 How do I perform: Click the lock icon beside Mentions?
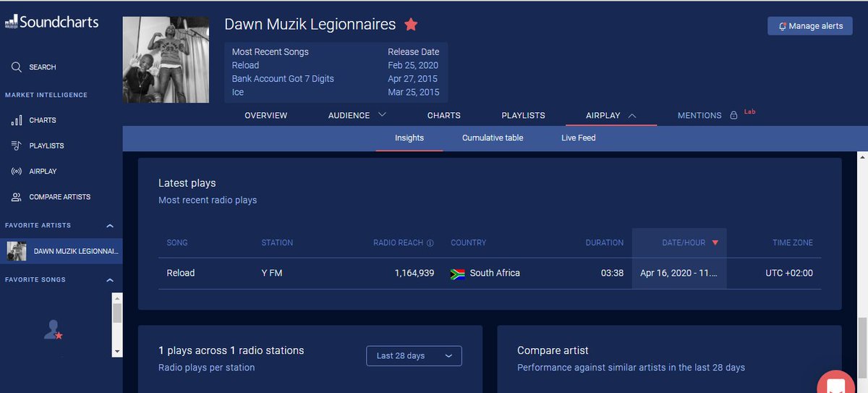pyautogui.click(x=733, y=115)
